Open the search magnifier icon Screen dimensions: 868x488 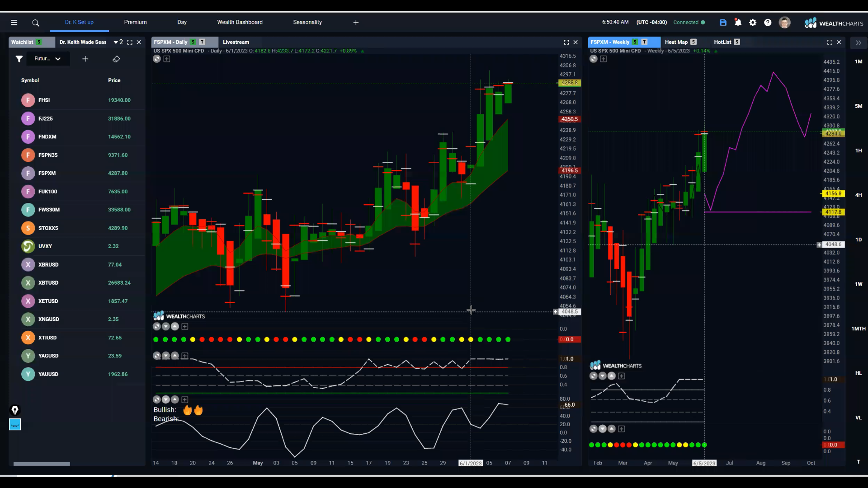tap(36, 23)
